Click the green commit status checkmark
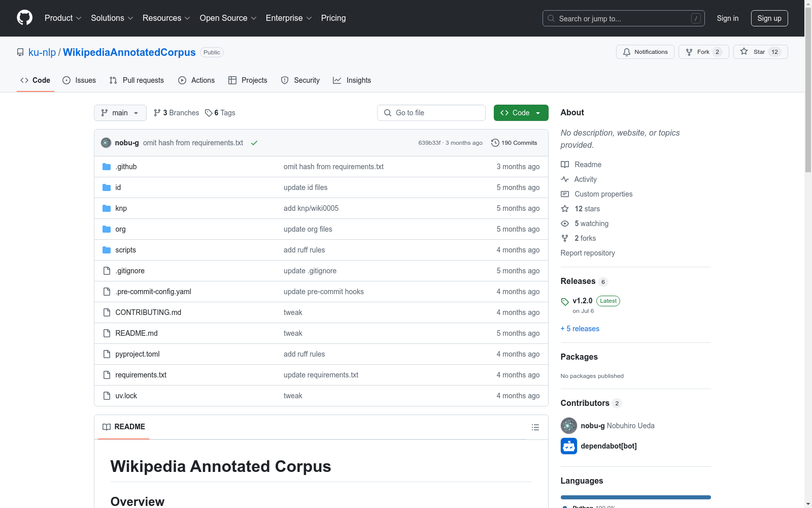This screenshot has height=508, width=812. (254, 143)
